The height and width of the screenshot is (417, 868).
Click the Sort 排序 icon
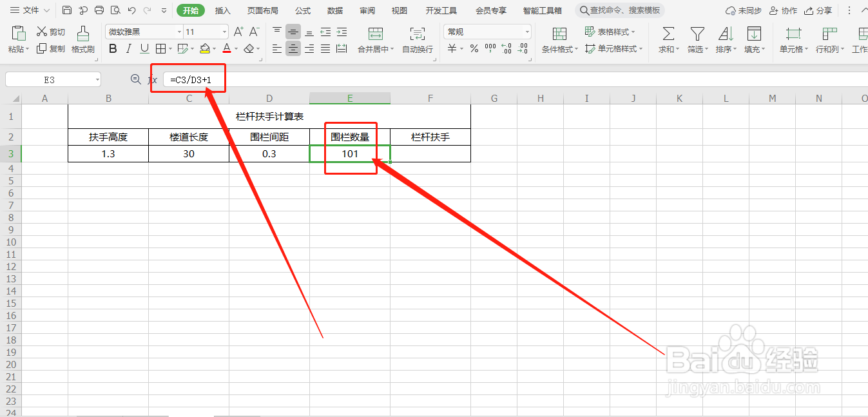[x=726, y=34]
